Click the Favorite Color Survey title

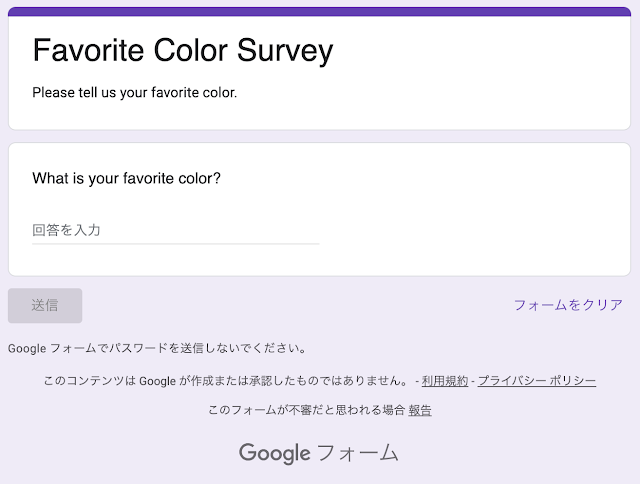coord(183,50)
